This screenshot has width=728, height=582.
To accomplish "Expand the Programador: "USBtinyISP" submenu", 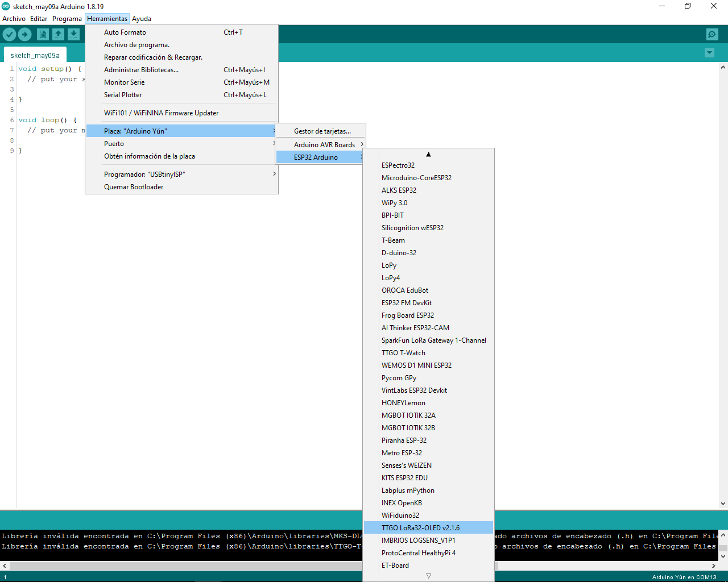I will click(181, 174).
